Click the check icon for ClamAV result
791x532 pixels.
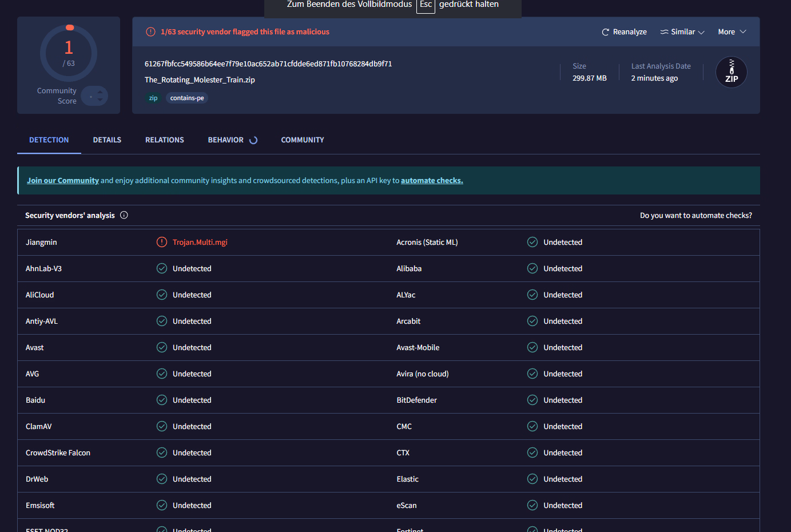[x=162, y=426]
